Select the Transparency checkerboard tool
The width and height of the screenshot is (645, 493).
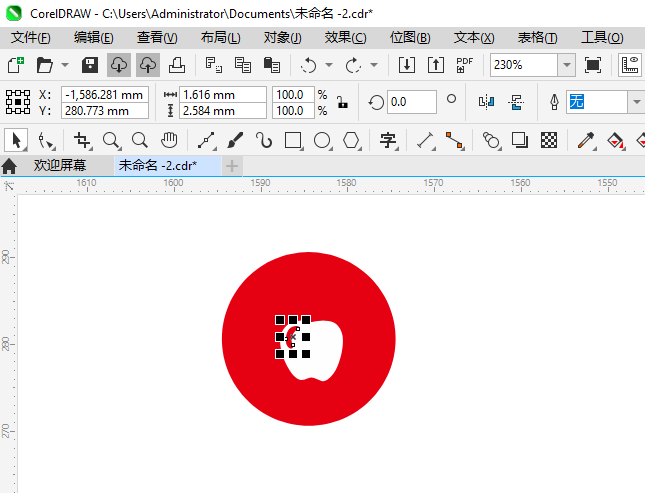coord(549,140)
